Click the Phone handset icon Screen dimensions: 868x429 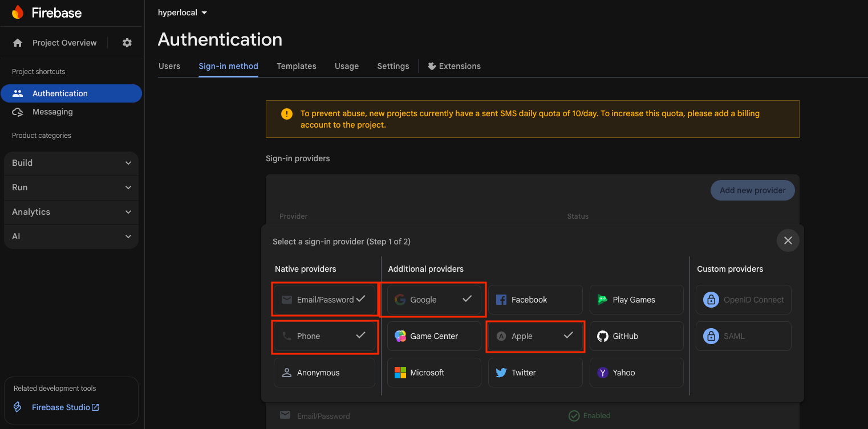(x=287, y=336)
